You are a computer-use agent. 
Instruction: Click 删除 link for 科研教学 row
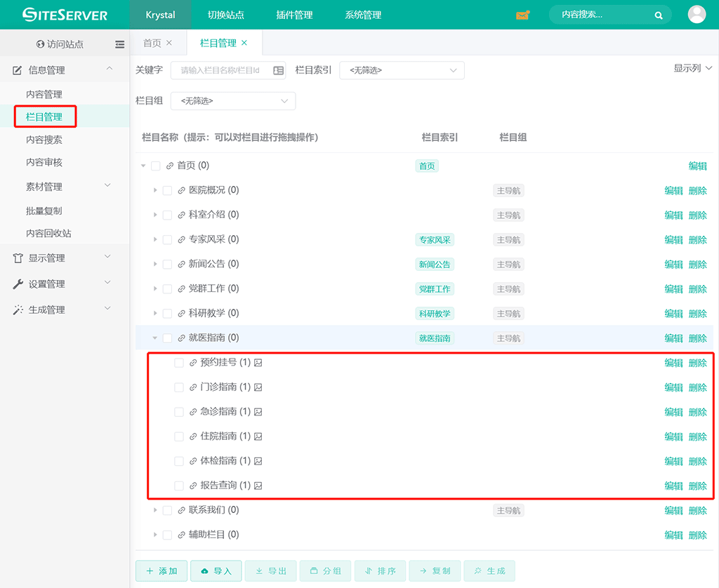point(697,314)
